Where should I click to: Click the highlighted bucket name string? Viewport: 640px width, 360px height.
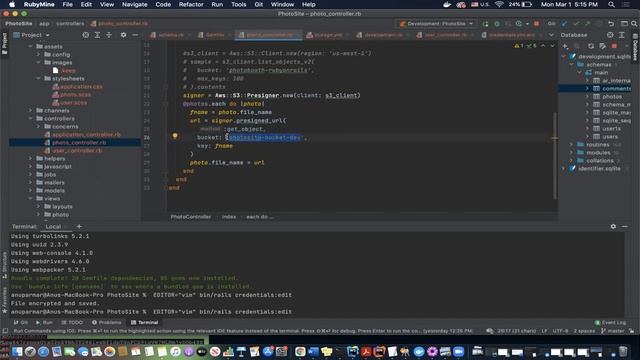point(264,138)
